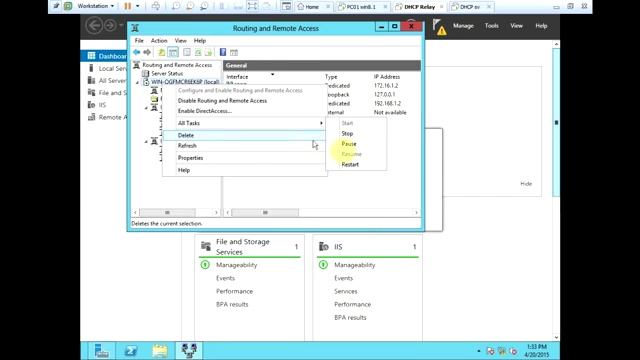Screen dimensions: 640x360
Task: Choose Refresh in the context menu
Action: (244, 145)
